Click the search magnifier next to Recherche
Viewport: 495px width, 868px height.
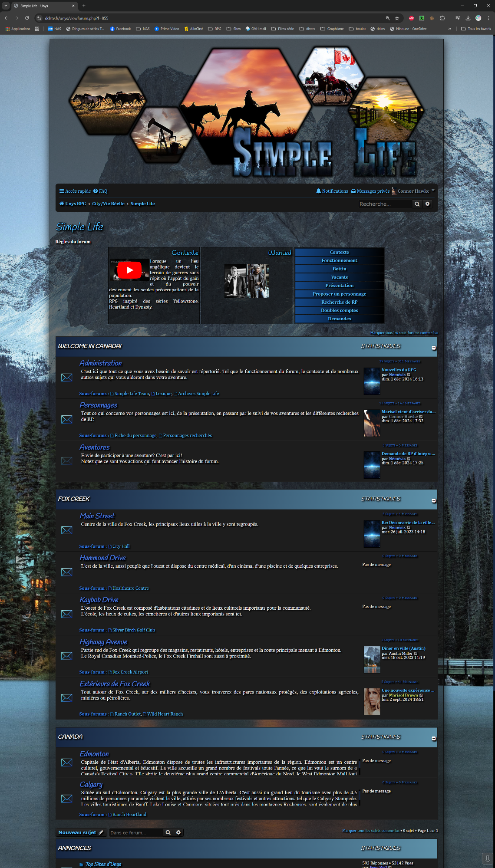tap(417, 204)
